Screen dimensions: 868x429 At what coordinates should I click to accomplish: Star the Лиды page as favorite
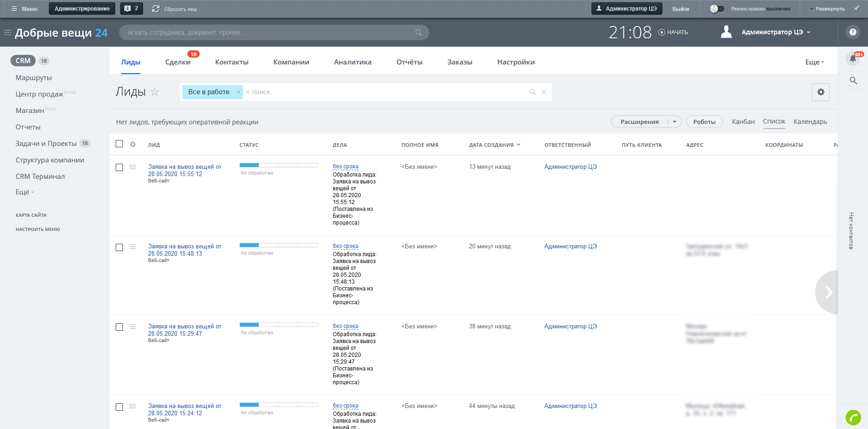tap(155, 92)
